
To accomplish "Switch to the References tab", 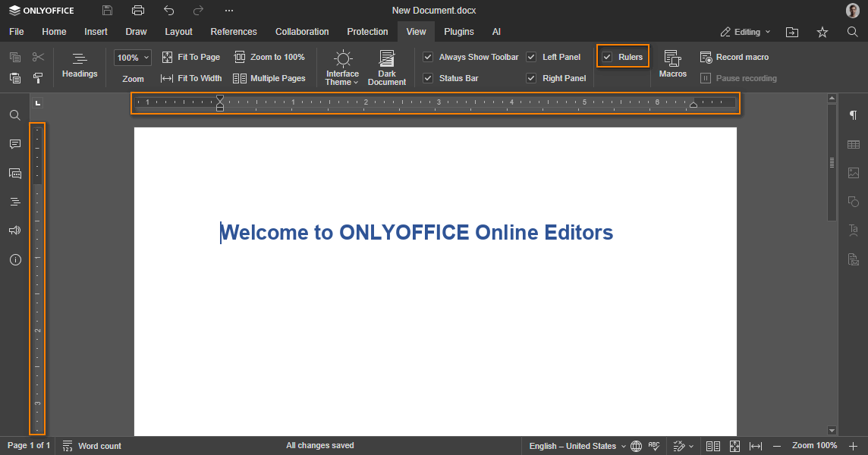I will [x=234, y=32].
